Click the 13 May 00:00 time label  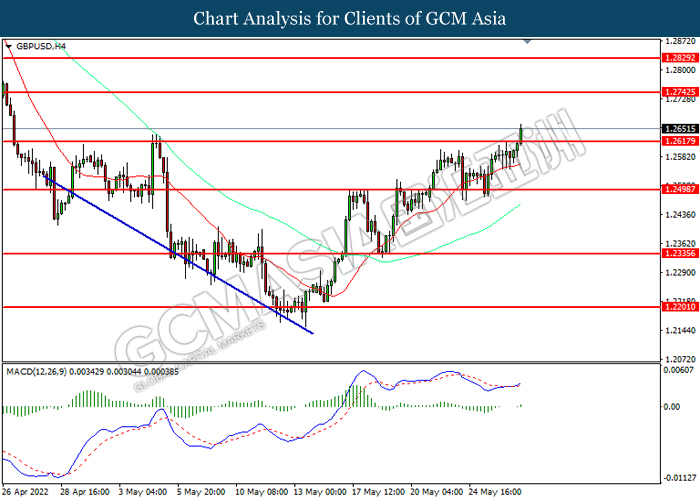click(x=320, y=492)
